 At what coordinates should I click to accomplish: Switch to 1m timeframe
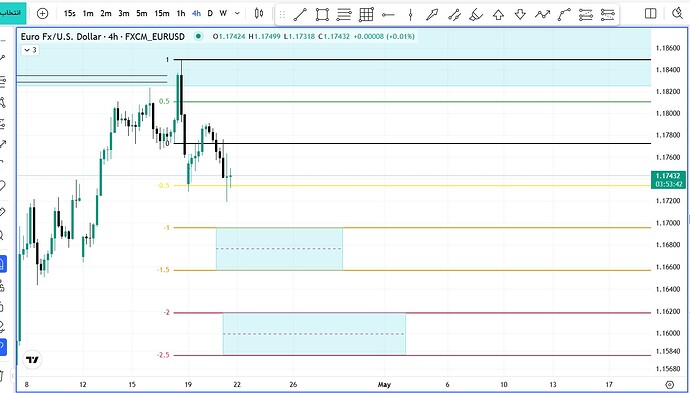pyautogui.click(x=88, y=14)
